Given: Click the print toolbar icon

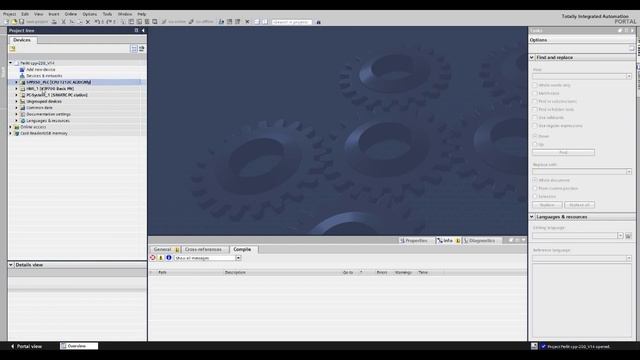Looking at the screenshot, I should point(54,22).
